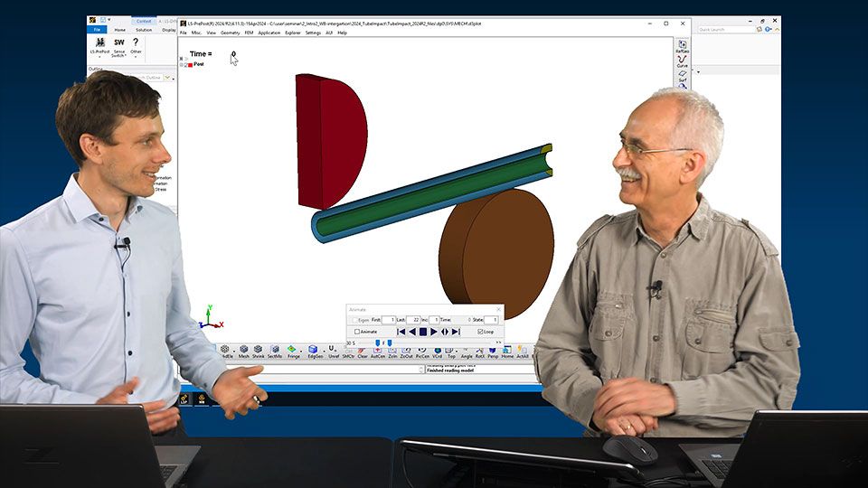
Task: Click the SectMo section mode icon
Action: tap(274, 351)
